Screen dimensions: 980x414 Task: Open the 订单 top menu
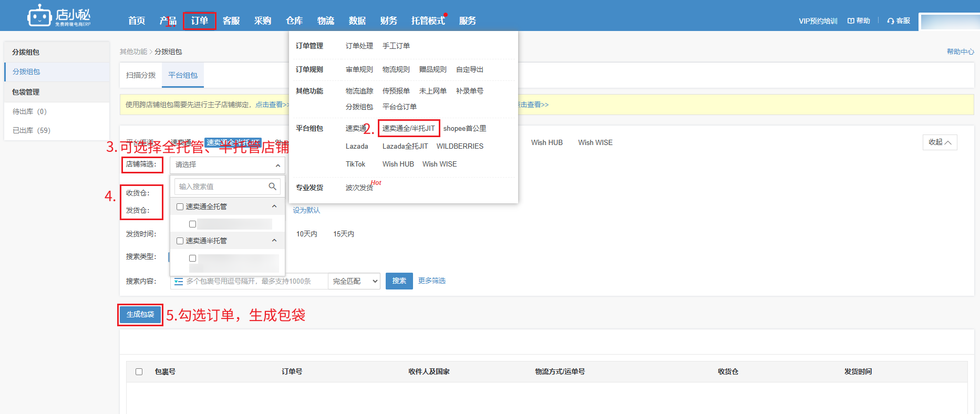click(x=200, y=20)
